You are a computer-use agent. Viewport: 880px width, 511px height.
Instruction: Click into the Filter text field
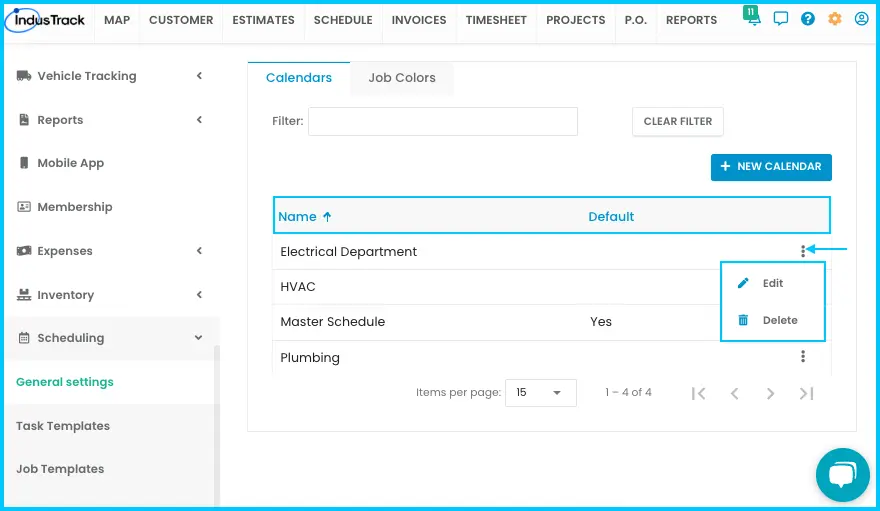pyautogui.click(x=443, y=121)
